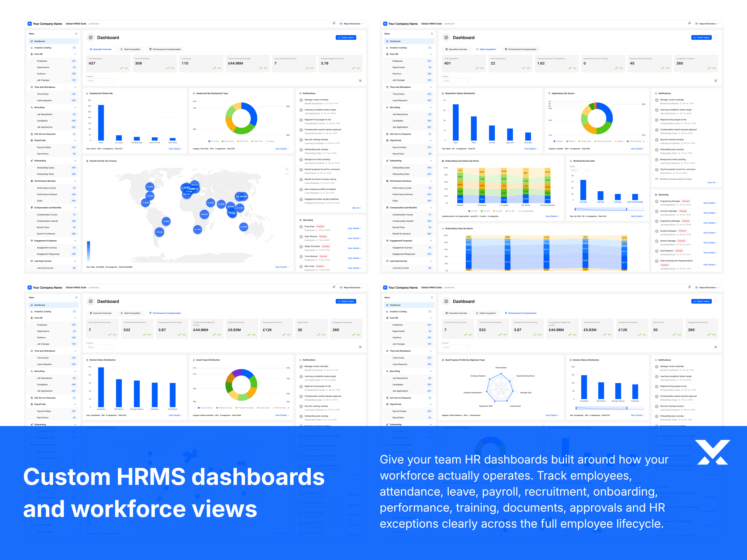Advance the Applications By Source legend with its arrow
This screenshot has height=560, width=747.
click(x=644, y=141)
